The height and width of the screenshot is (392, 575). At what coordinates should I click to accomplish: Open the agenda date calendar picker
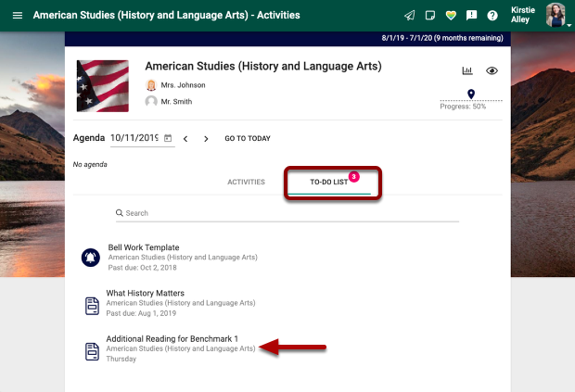point(168,138)
